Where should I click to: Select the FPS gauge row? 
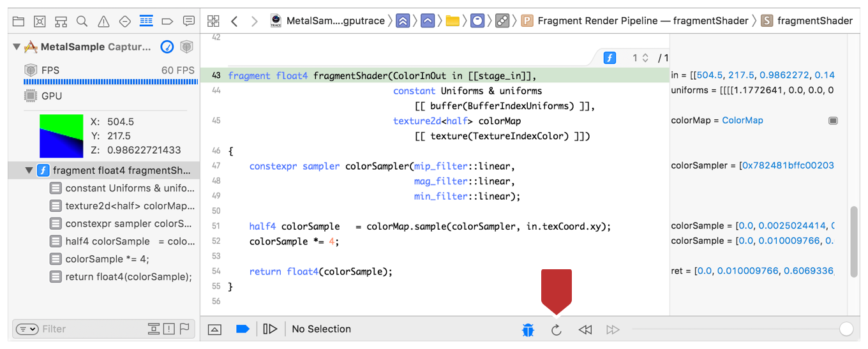pos(104,70)
